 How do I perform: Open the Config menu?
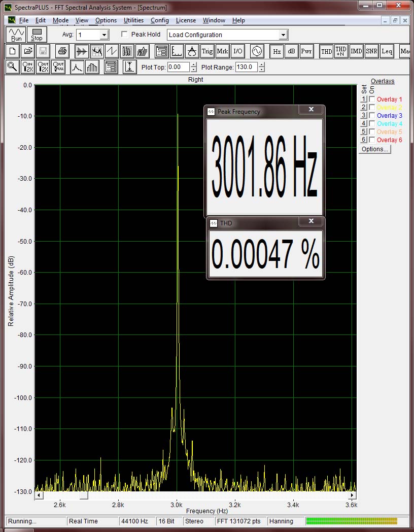(160, 20)
